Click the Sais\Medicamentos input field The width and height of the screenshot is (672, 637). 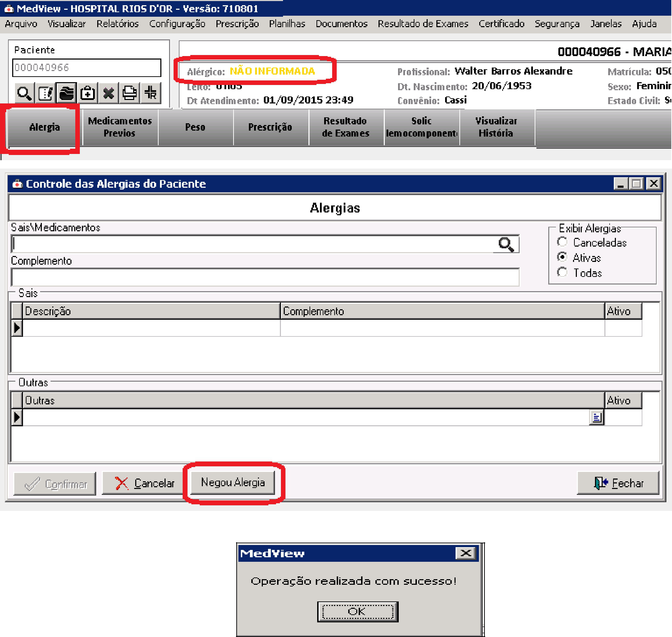253,244
